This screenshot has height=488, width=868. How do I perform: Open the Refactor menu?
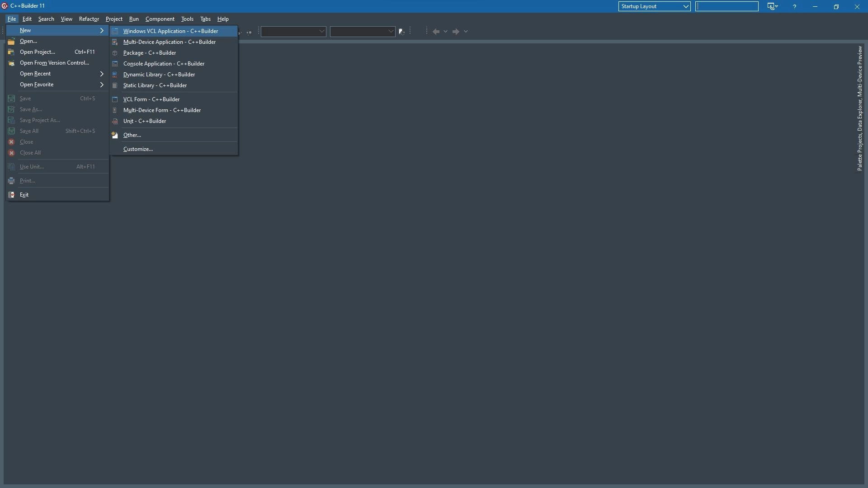pyautogui.click(x=89, y=19)
